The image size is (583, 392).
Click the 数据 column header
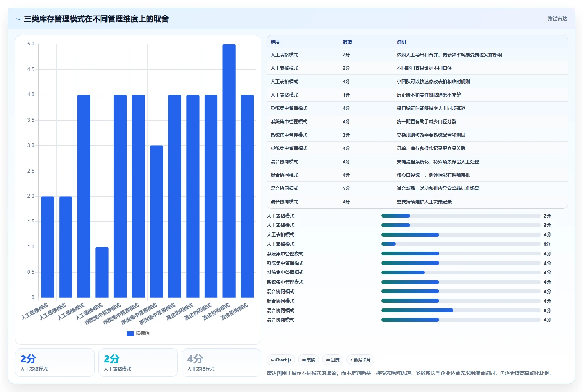click(x=347, y=42)
